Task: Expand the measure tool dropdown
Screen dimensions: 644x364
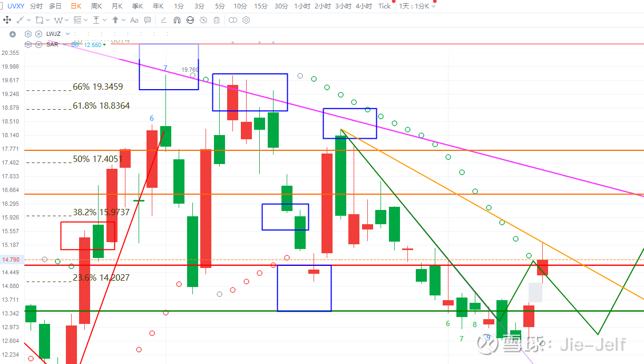Action: point(105,20)
